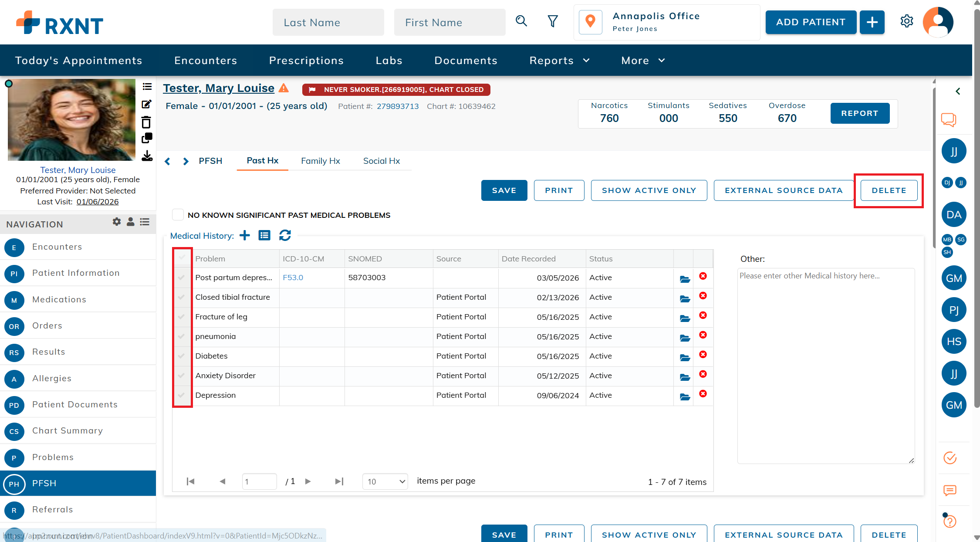Click red delete icon in the Diabetes row
Viewport: 980px width, 542px height.
703,355
